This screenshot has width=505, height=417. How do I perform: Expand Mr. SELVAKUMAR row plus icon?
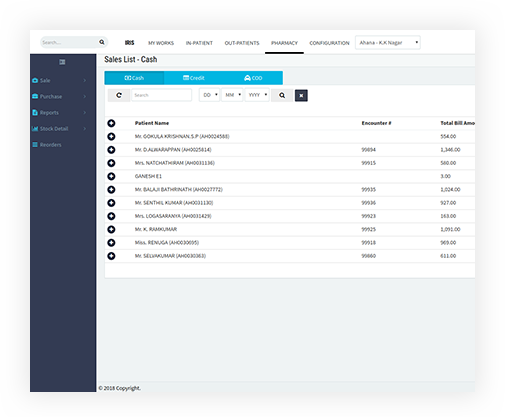[x=111, y=256]
